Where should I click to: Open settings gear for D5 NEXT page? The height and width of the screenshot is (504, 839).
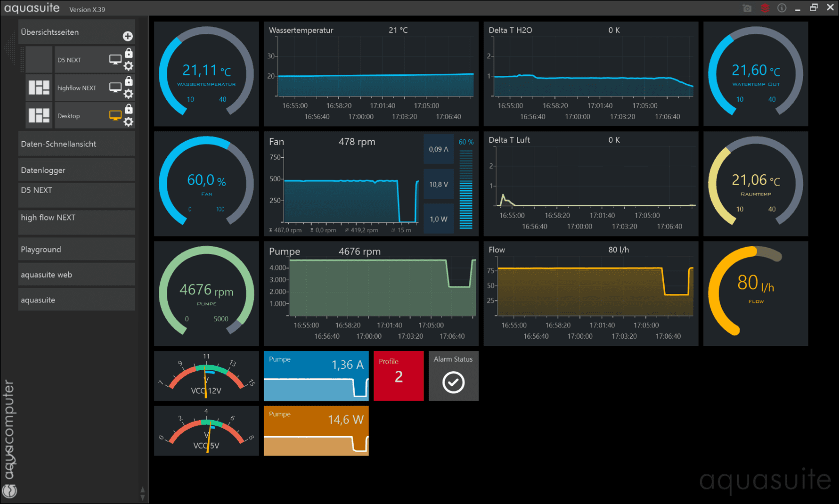pos(128,66)
